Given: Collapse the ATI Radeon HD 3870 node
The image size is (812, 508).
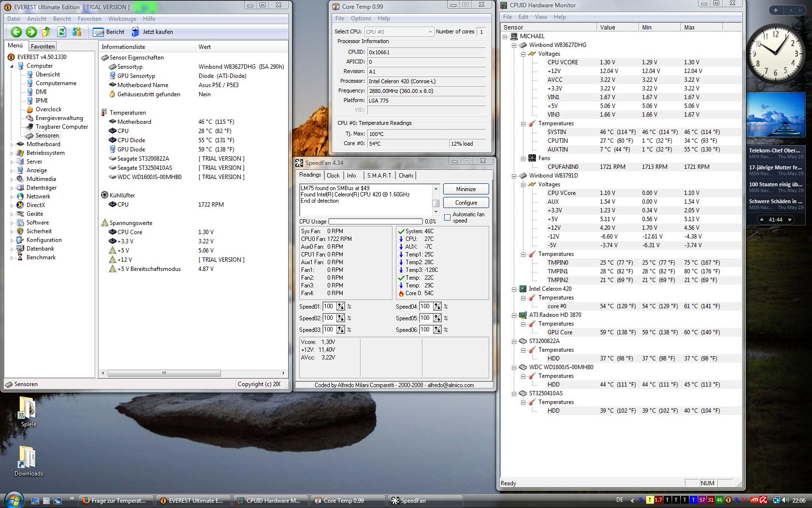Looking at the screenshot, I should pyautogui.click(x=514, y=315).
